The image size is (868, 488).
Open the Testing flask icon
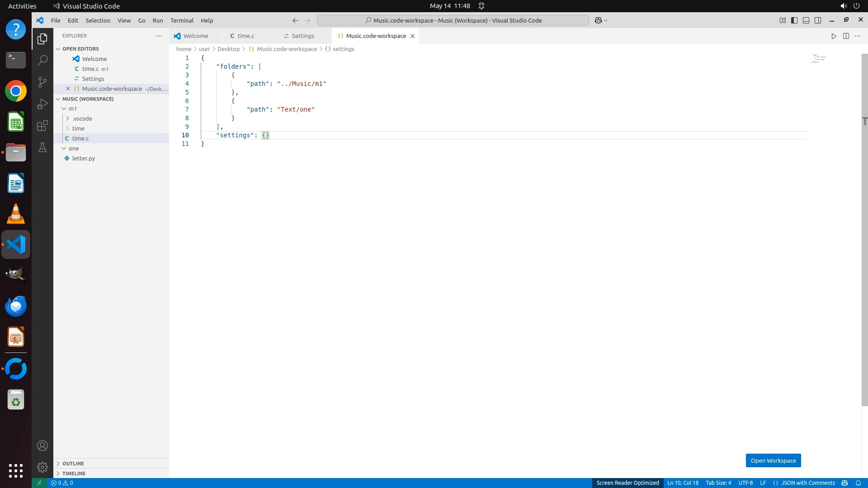[x=42, y=148]
